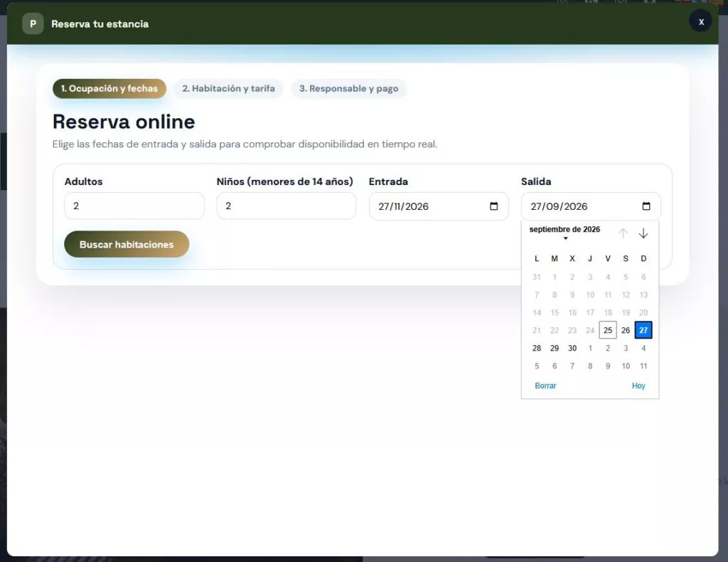The image size is (728, 562).
Task: Expand the septiembre de 2026 month selector
Action: click(x=564, y=232)
